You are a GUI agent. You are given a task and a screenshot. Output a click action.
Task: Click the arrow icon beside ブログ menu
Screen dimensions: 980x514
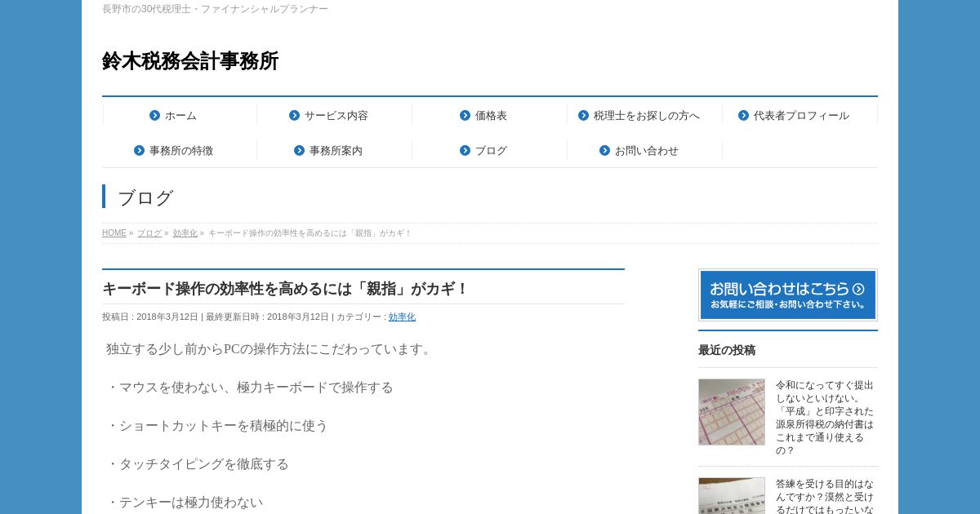465,151
